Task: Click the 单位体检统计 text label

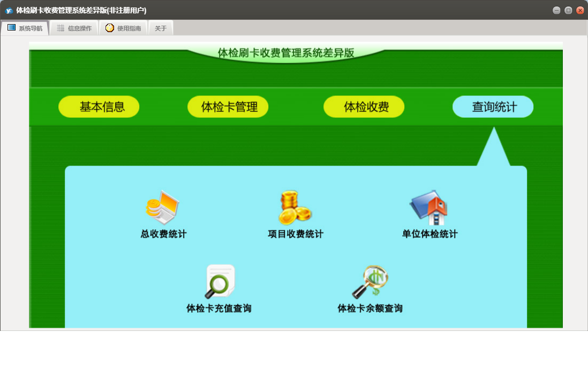Action: (429, 234)
